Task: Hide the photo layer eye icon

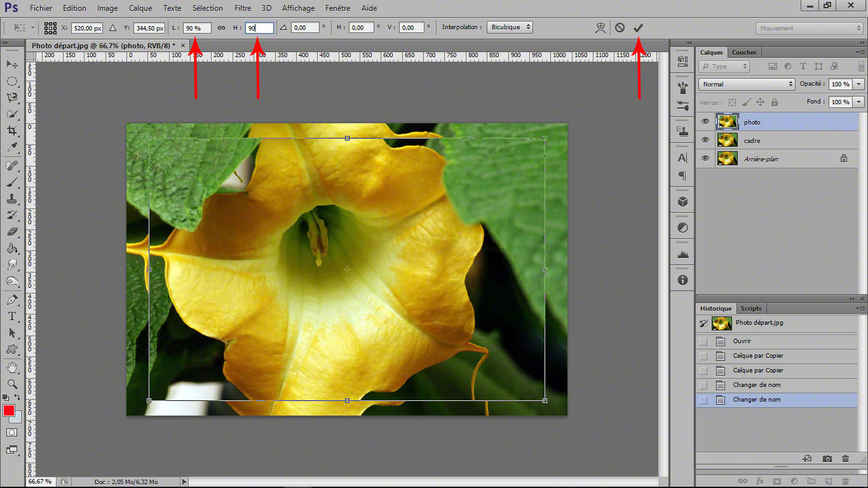Action: (x=705, y=122)
